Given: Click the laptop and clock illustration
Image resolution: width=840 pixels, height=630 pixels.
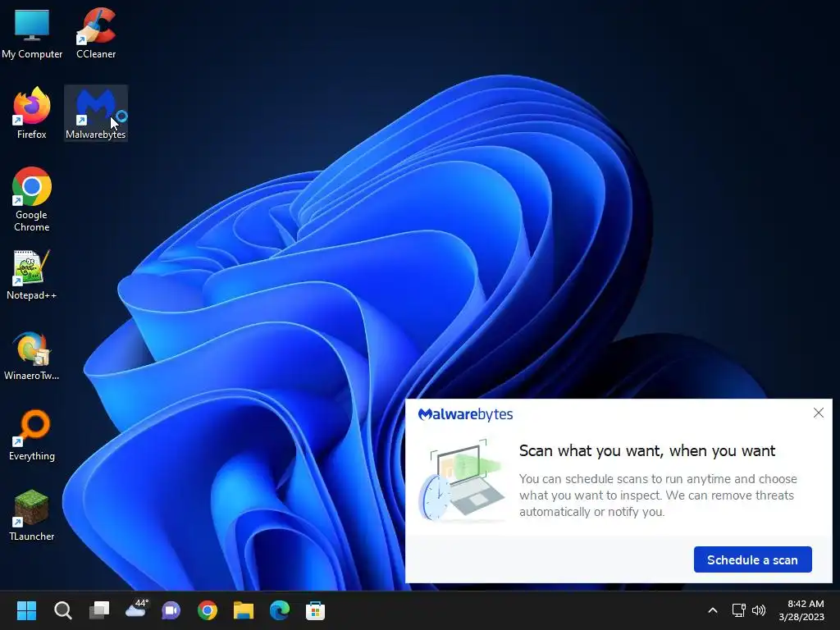Looking at the screenshot, I should (x=462, y=481).
